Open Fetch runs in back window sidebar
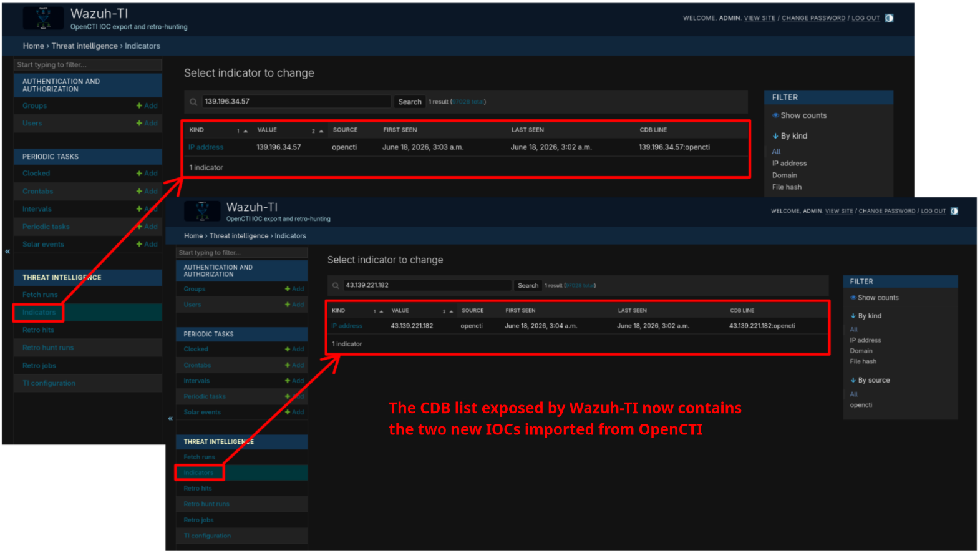The height and width of the screenshot is (553, 980). (x=40, y=295)
